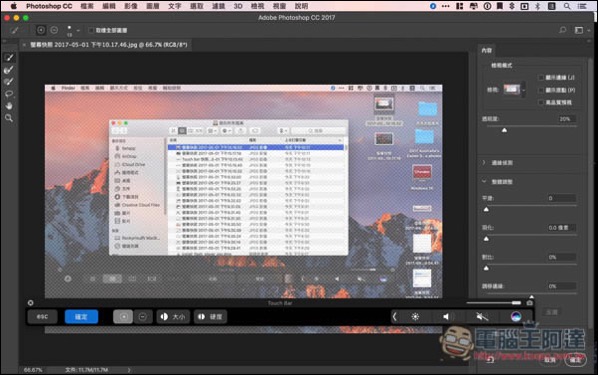Click the blue 確定 button on Touch Bar

point(81,317)
